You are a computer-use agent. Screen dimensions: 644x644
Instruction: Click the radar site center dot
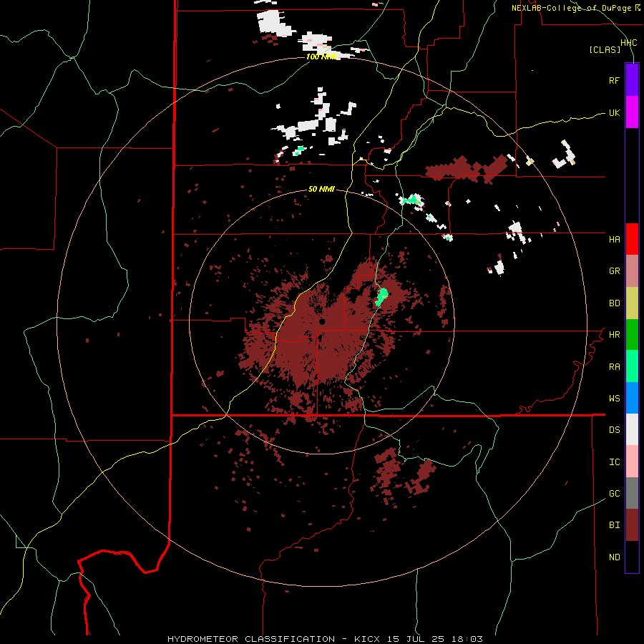323,321
